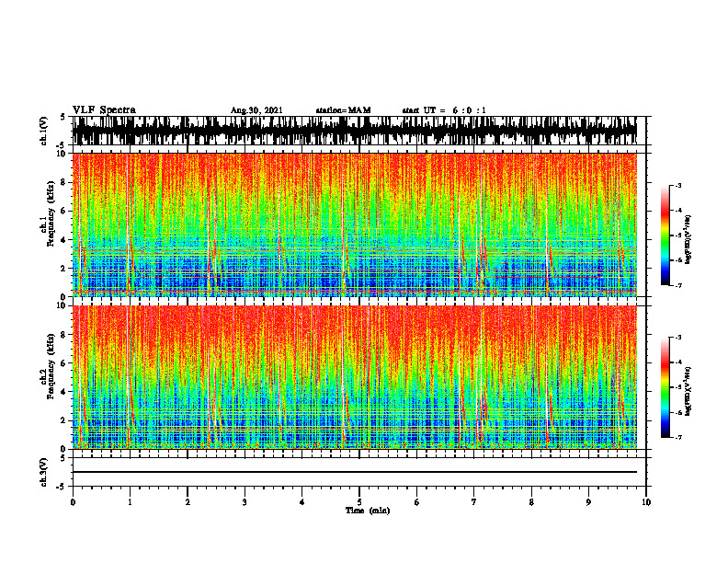Click the ch.1 voltage waveform strip
Screen dimensions: 728x563
[355, 131]
